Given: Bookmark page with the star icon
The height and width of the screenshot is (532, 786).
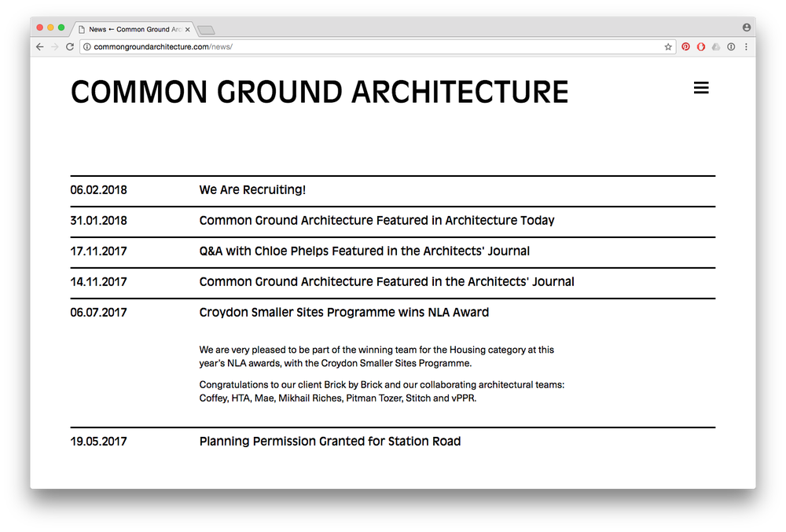Looking at the screenshot, I should [x=667, y=46].
